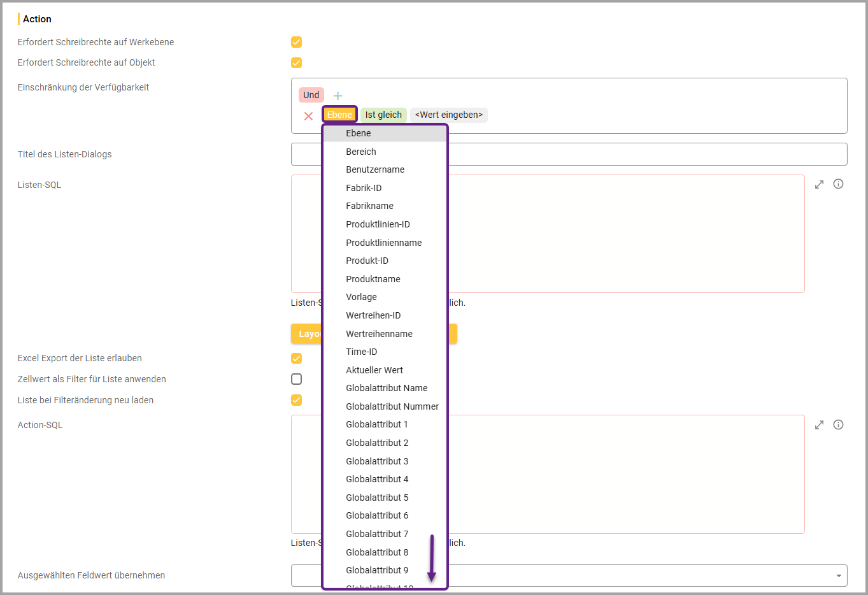The image size is (868, 595).
Task: Remove the condition with the red X
Action: coord(308,116)
